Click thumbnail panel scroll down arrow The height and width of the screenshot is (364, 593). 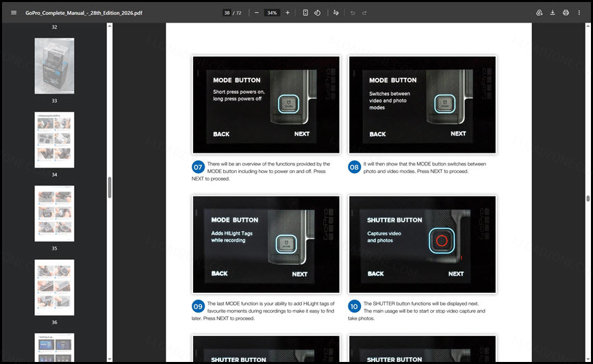(x=110, y=359)
